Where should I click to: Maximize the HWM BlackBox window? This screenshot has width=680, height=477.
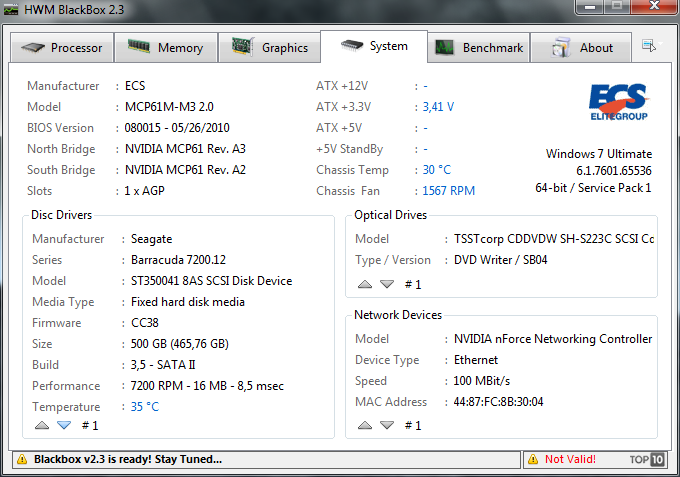tap(617, 7)
